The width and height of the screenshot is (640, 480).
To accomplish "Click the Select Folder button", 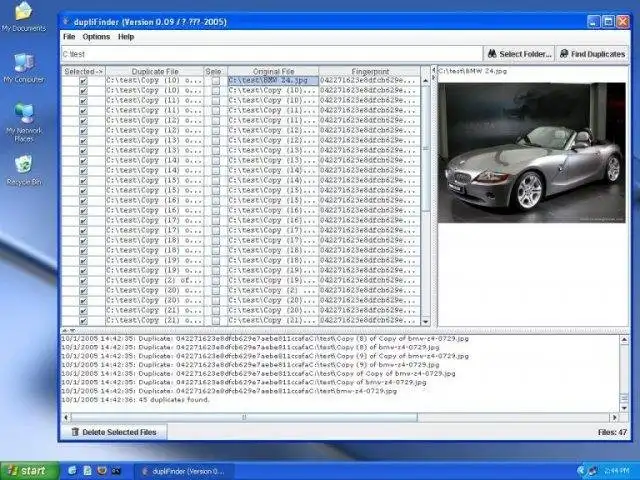I will tap(519, 54).
